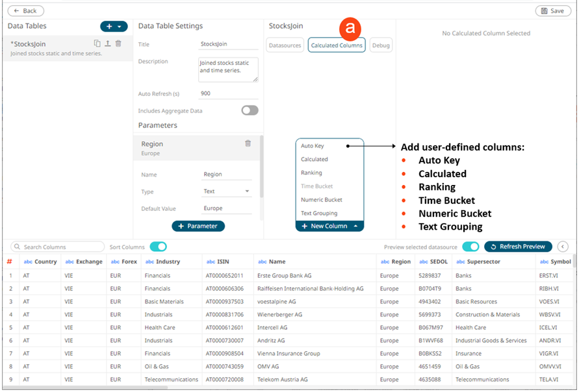Screen dimensions: 579x392
Task: Click the search icon in Search Columns
Action: click(17, 247)
